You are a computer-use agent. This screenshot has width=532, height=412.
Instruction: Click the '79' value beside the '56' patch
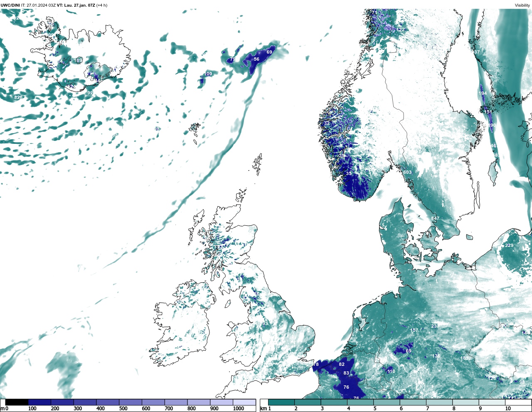[233, 59]
